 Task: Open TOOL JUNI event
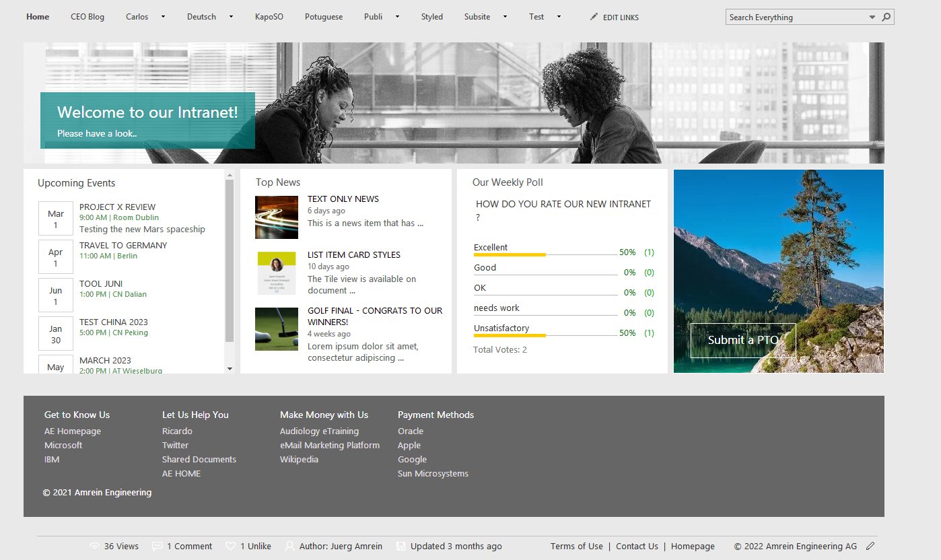[101, 283]
